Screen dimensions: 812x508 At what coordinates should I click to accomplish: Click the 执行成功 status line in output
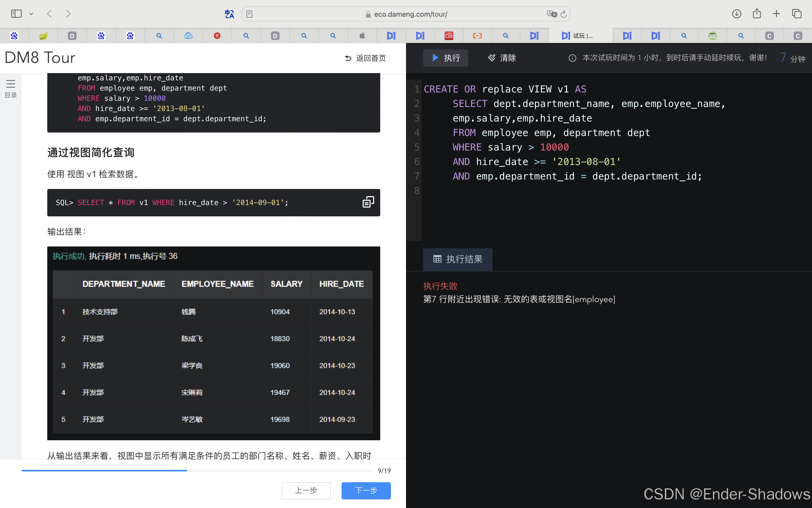click(x=115, y=256)
